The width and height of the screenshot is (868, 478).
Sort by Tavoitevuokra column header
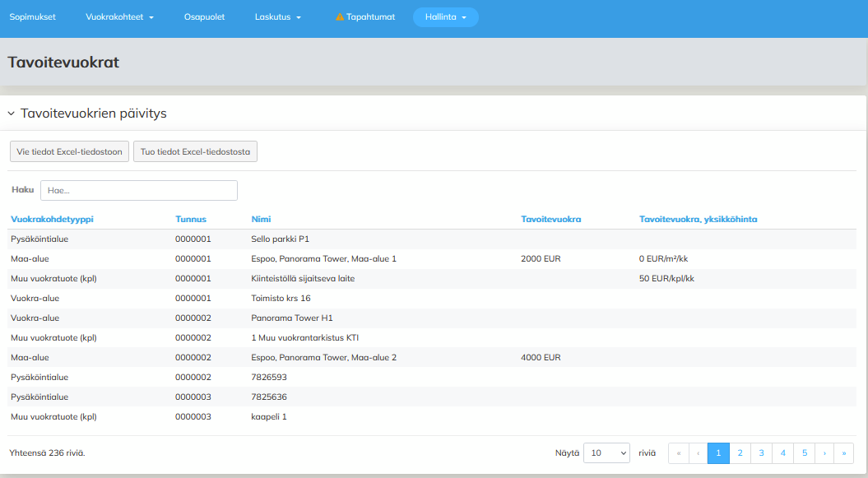point(551,220)
